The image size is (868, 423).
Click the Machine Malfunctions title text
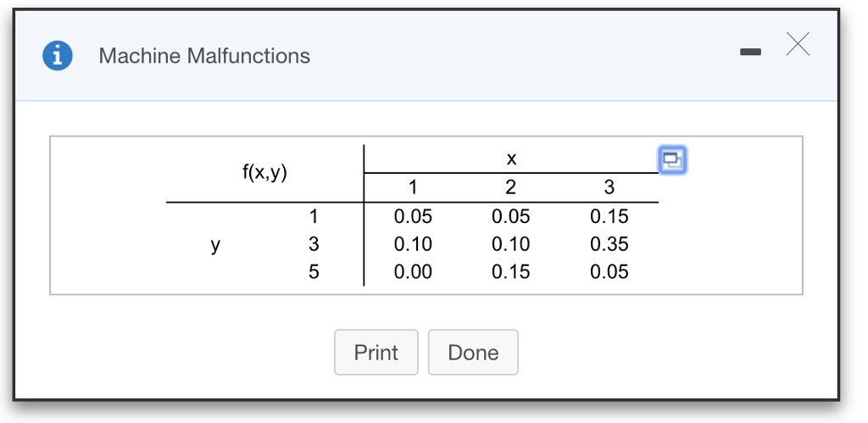[x=204, y=56]
